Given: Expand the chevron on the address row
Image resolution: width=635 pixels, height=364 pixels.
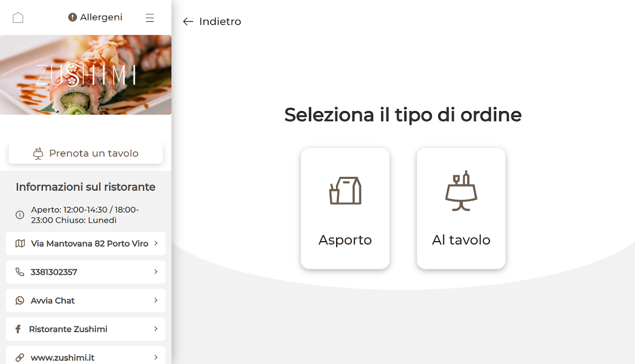Looking at the screenshot, I should pos(156,243).
